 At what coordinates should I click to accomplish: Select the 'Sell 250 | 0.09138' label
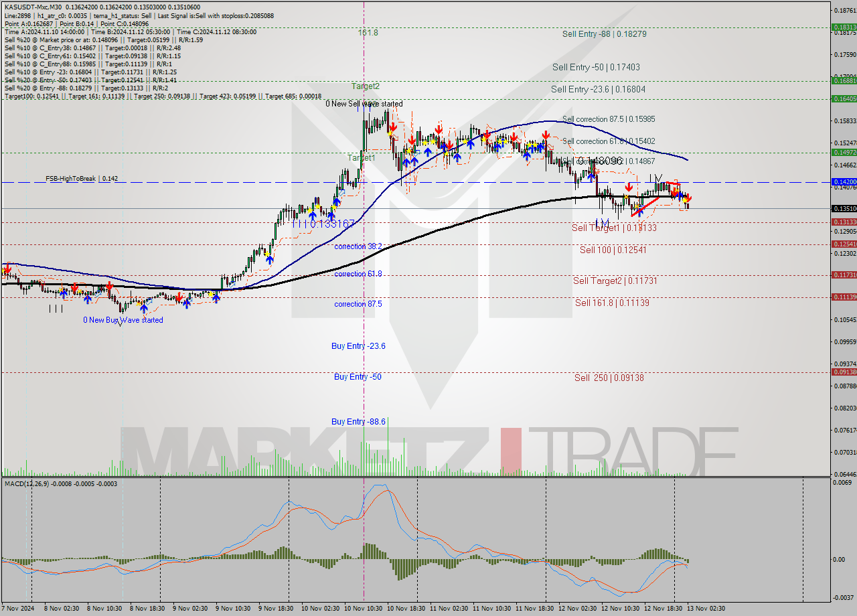[x=609, y=378]
